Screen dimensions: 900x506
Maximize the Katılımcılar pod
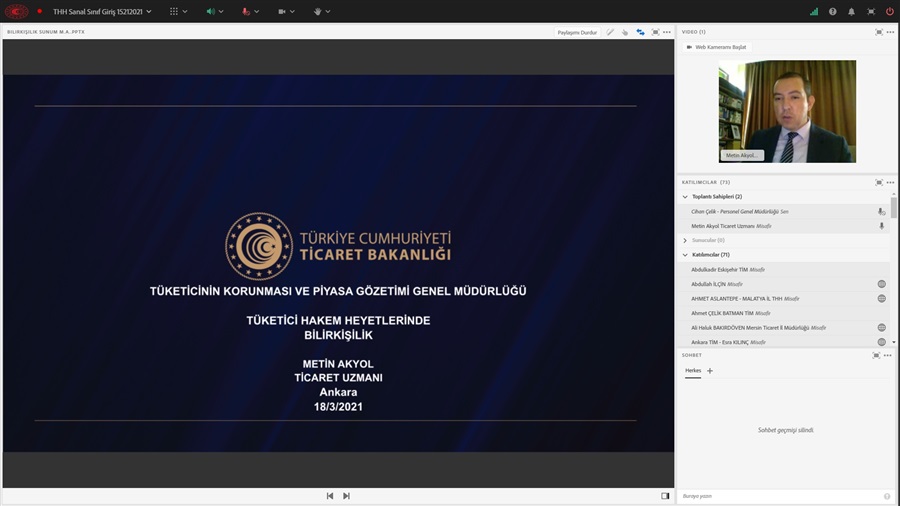pyautogui.click(x=879, y=182)
